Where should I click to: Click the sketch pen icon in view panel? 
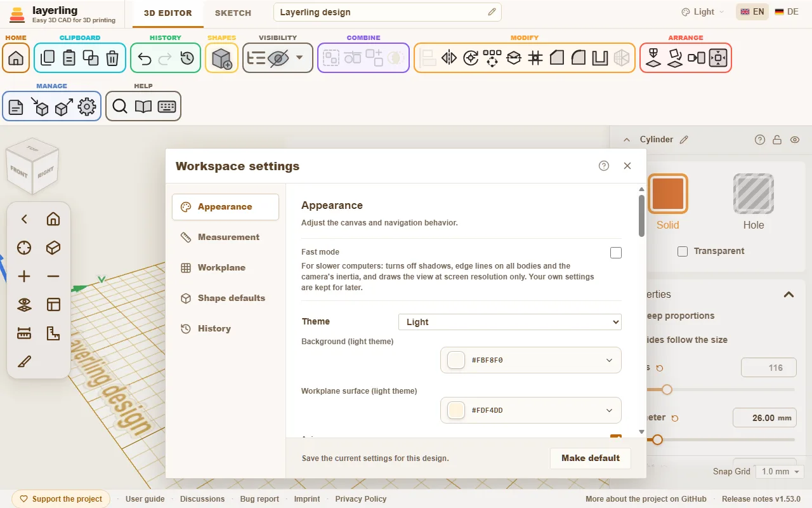tap(24, 362)
